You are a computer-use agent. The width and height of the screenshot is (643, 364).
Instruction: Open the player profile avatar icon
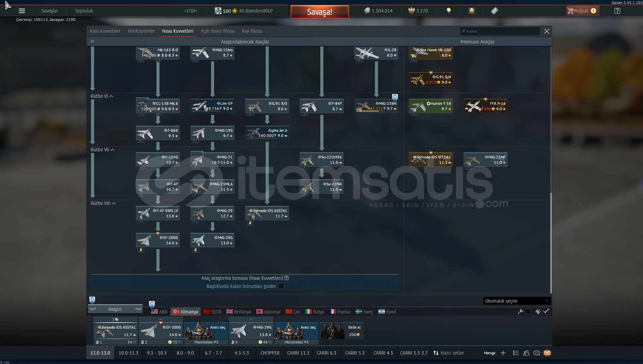pyautogui.click(x=218, y=11)
